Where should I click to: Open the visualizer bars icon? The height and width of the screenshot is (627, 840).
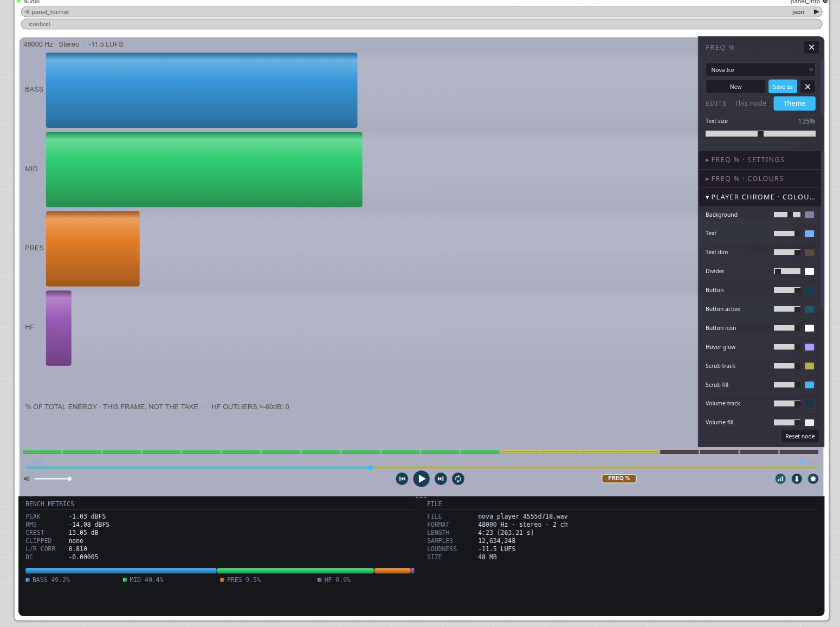click(780, 479)
